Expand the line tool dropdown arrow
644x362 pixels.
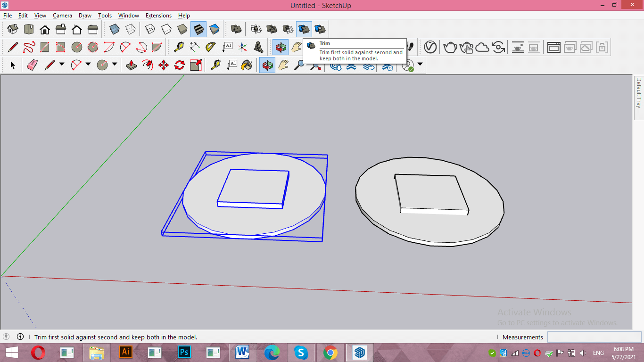tap(62, 65)
